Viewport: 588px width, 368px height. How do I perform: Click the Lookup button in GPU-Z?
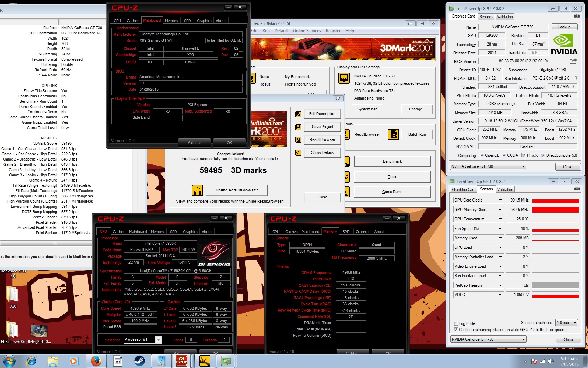564,27
